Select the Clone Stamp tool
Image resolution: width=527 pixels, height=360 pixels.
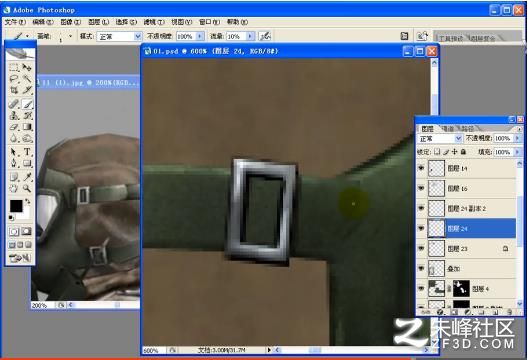pos(14,116)
